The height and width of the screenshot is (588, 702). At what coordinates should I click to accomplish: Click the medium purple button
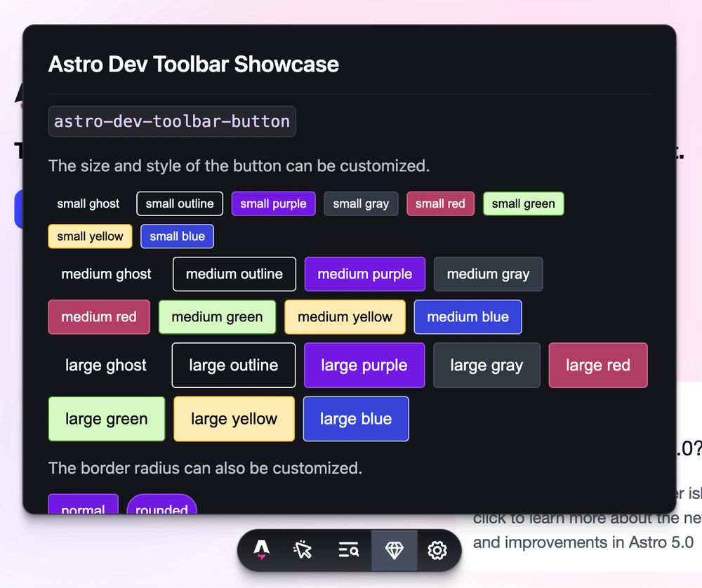click(365, 274)
